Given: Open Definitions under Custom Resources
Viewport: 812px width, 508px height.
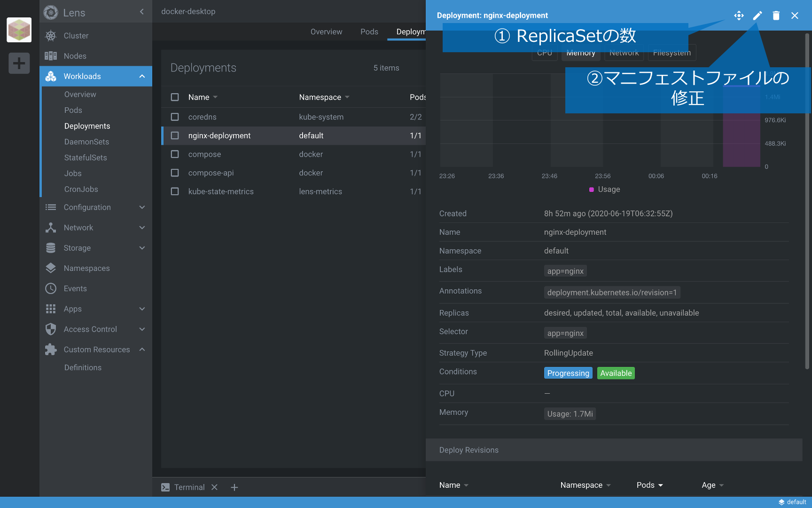Looking at the screenshot, I should [x=83, y=367].
